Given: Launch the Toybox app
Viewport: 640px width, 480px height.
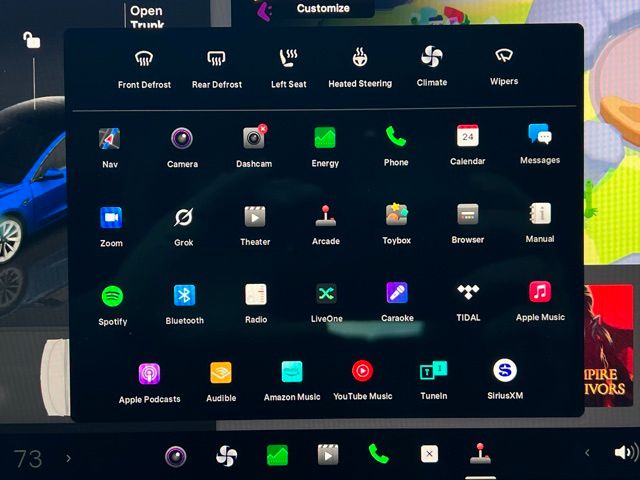Looking at the screenshot, I should click(396, 215).
